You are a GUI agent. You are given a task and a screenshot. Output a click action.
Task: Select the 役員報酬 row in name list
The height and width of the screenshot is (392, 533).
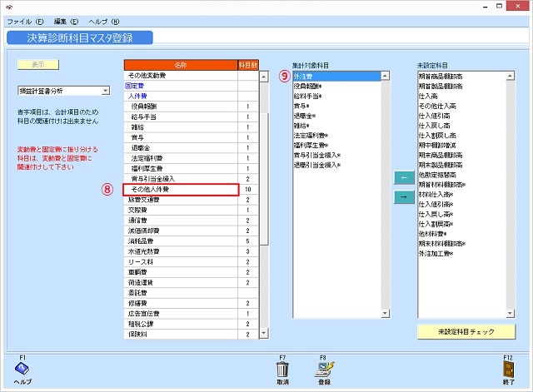click(x=192, y=107)
